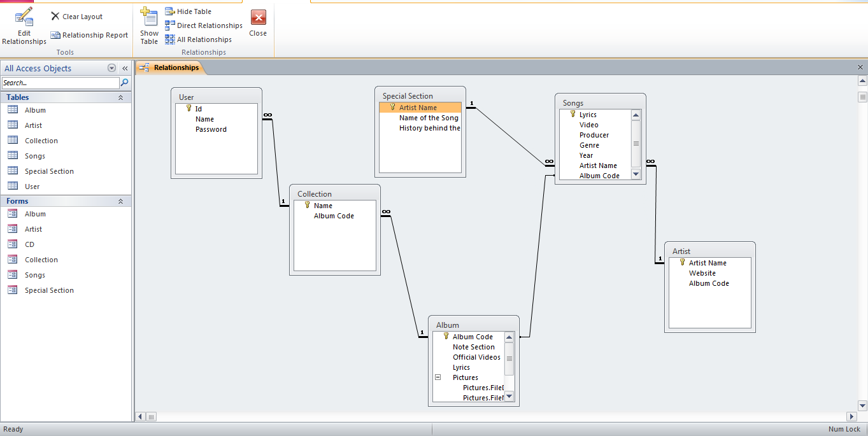Select the Songs table icon in sidebar
Image resolution: width=868 pixels, height=436 pixels.
14,155
